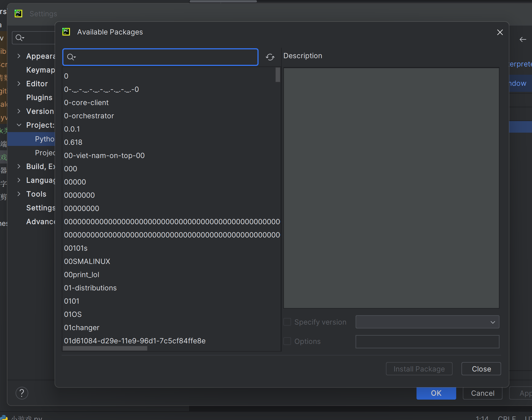Click the Install Package button
This screenshot has width=532, height=420.
pos(419,369)
